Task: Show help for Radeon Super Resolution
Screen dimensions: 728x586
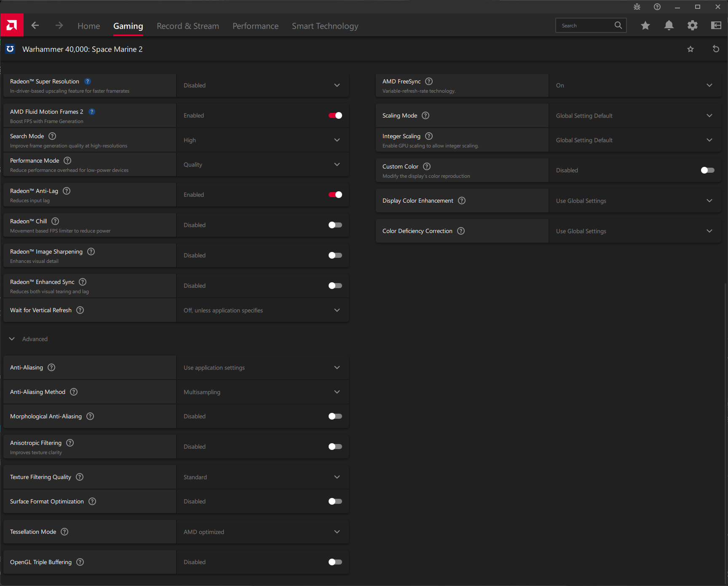Action: pos(88,81)
